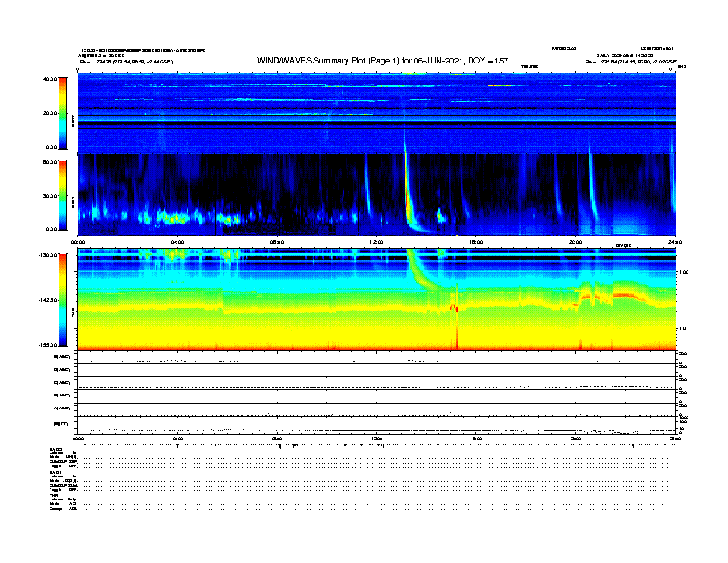Click the 10 label on TNR right axis

coord(682,328)
